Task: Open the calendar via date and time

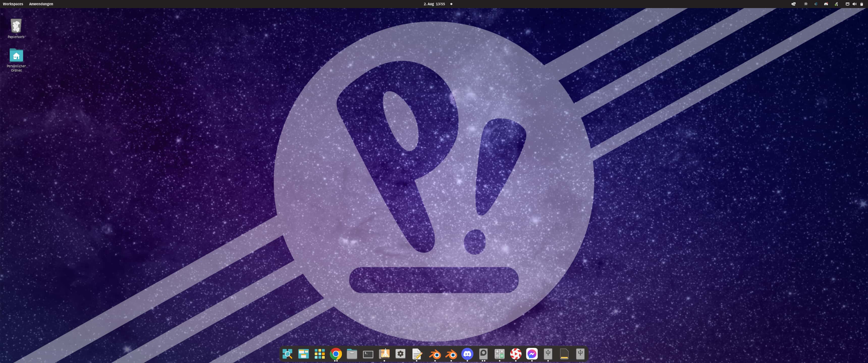Action: (x=434, y=4)
